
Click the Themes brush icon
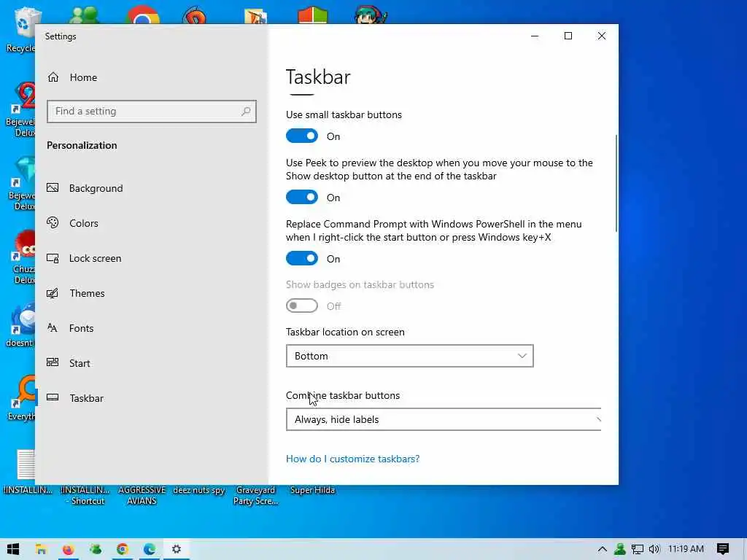click(53, 293)
